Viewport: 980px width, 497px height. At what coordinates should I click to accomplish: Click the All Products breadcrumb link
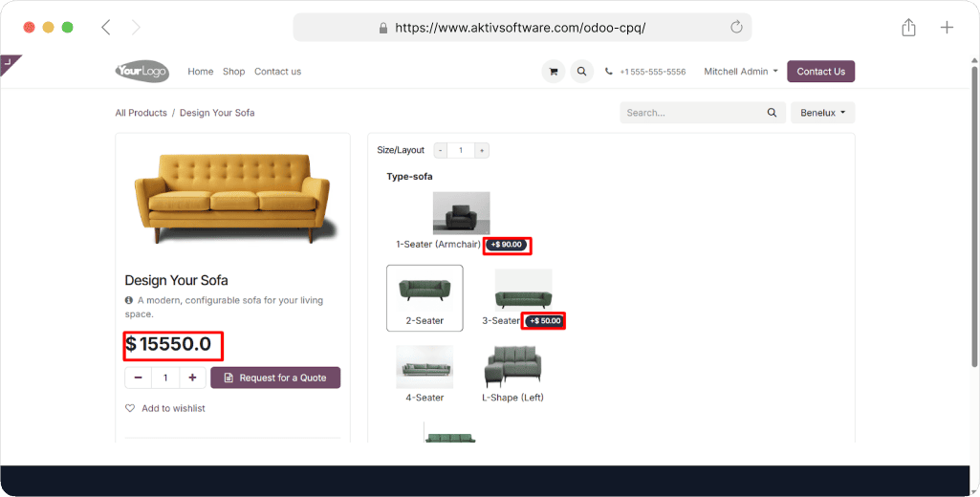[141, 113]
